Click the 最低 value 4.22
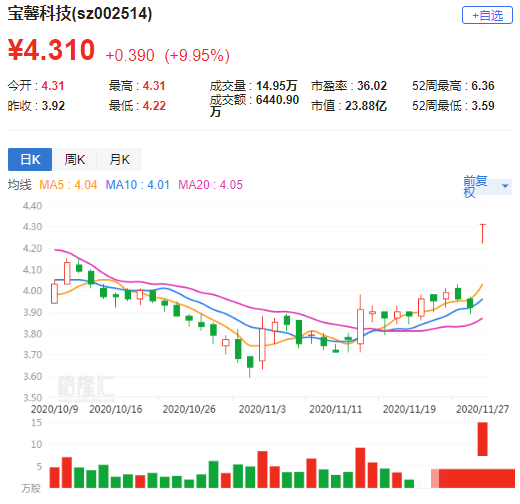 (154, 106)
